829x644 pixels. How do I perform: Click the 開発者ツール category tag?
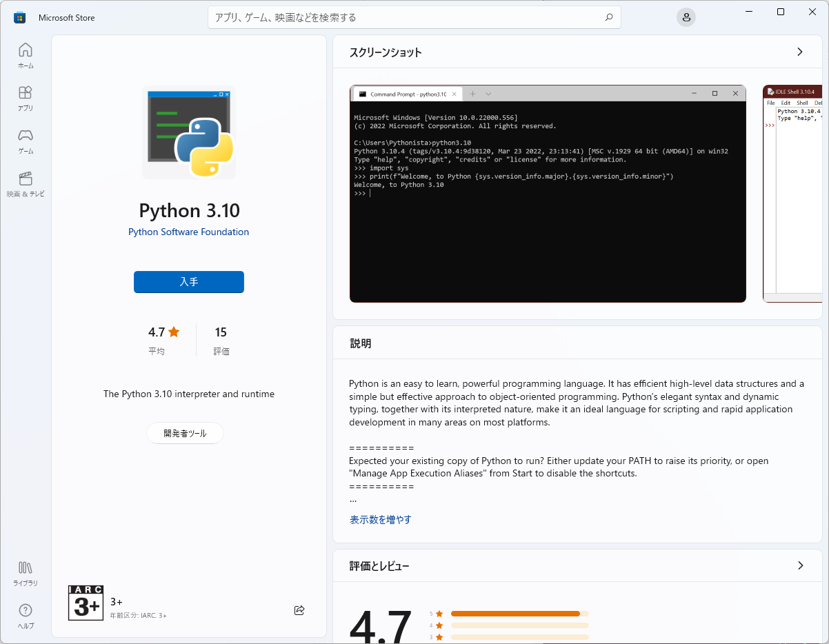185,433
